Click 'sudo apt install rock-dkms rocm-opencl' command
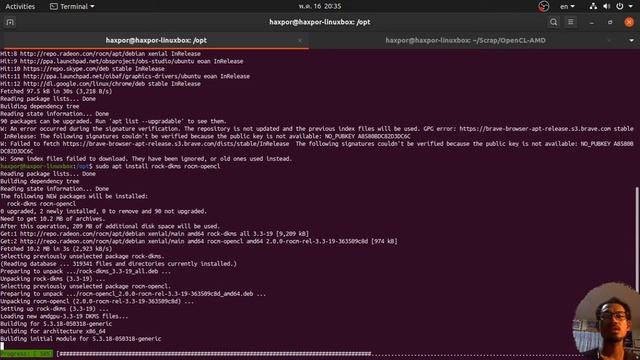 coord(158,166)
